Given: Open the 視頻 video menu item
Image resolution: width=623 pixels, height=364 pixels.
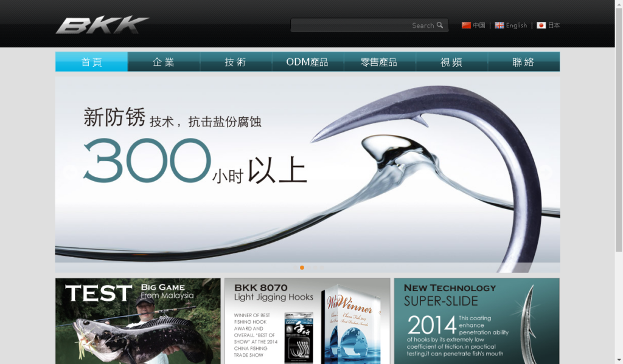Looking at the screenshot, I should [x=451, y=62].
